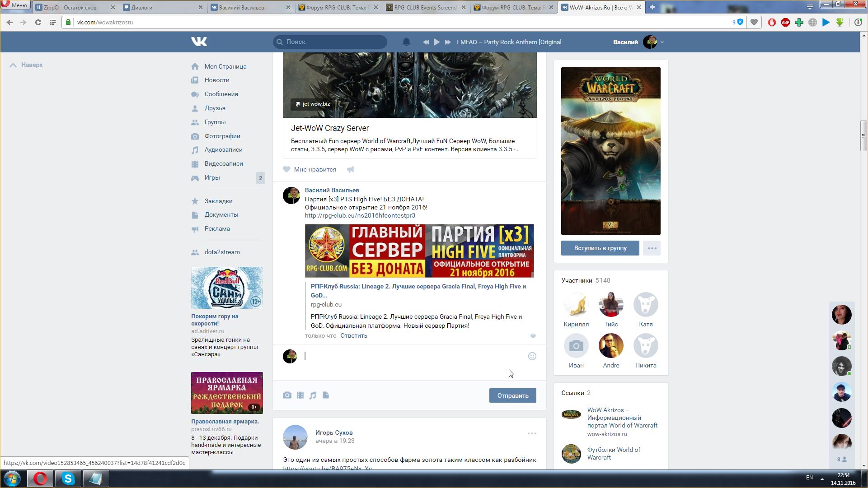Screen dimensions: 868x488
Task: Attach a video via film icon
Action: pyautogui.click(x=300, y=395)
